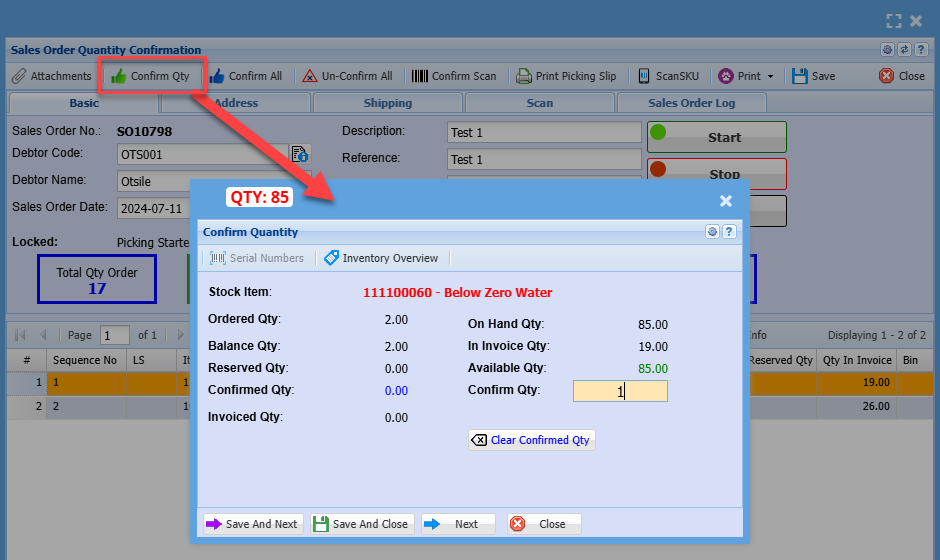Click Serial Numbers in the dialog toolbar
The image size is (940, 560).
click(257, 258)
